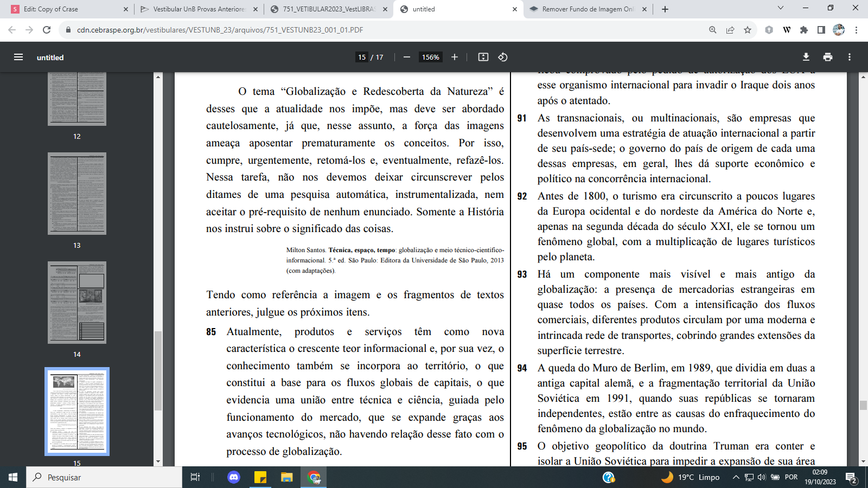Open network settings tray icon

click(x=749, y=477)
